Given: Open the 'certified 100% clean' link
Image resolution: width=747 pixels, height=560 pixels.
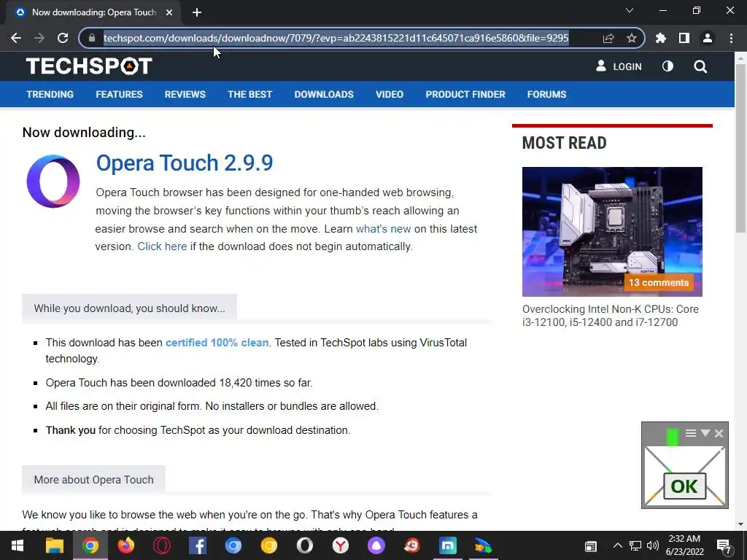Looking at the screenshot, I should pos(217,343).
